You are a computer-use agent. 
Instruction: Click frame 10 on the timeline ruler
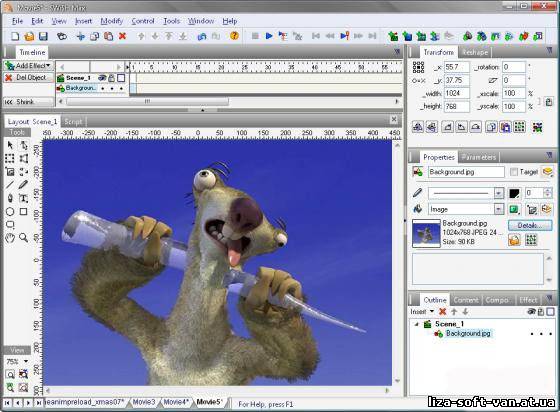(175, 67)
